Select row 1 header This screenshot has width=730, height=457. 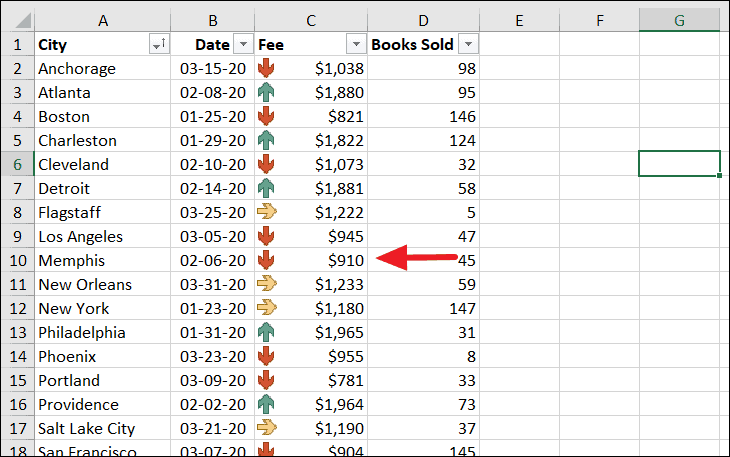tap(18, 45)
